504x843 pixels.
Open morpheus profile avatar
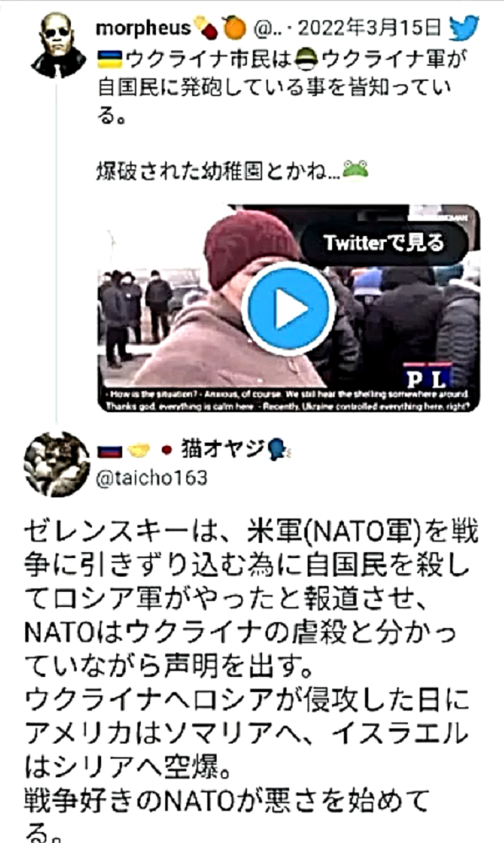tap(58, 46)
